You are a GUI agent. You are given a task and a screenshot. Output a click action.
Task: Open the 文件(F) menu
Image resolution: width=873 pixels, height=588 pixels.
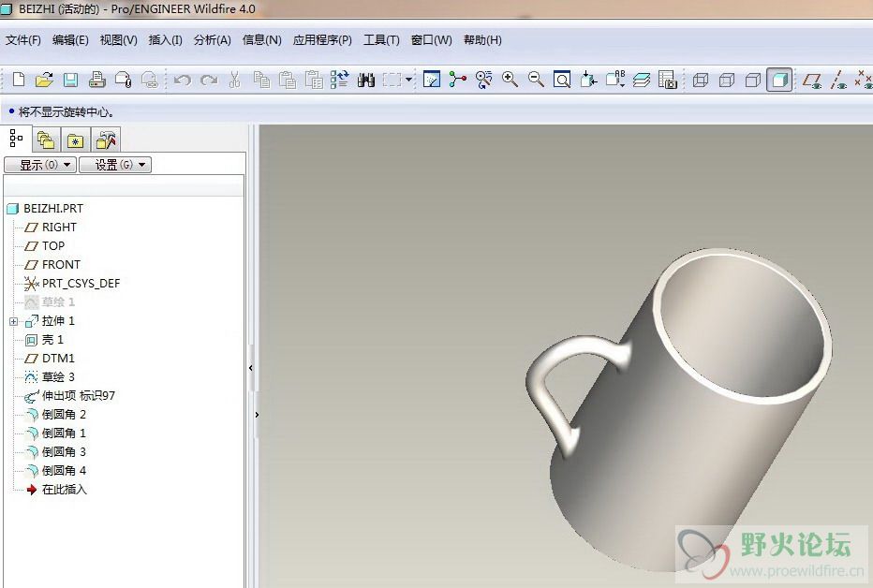coord(23,40)
